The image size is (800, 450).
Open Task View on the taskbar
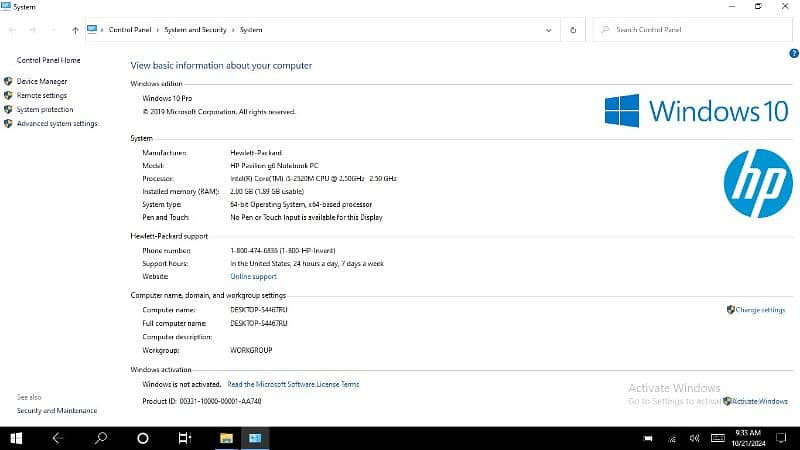click(x=184, y=438)
